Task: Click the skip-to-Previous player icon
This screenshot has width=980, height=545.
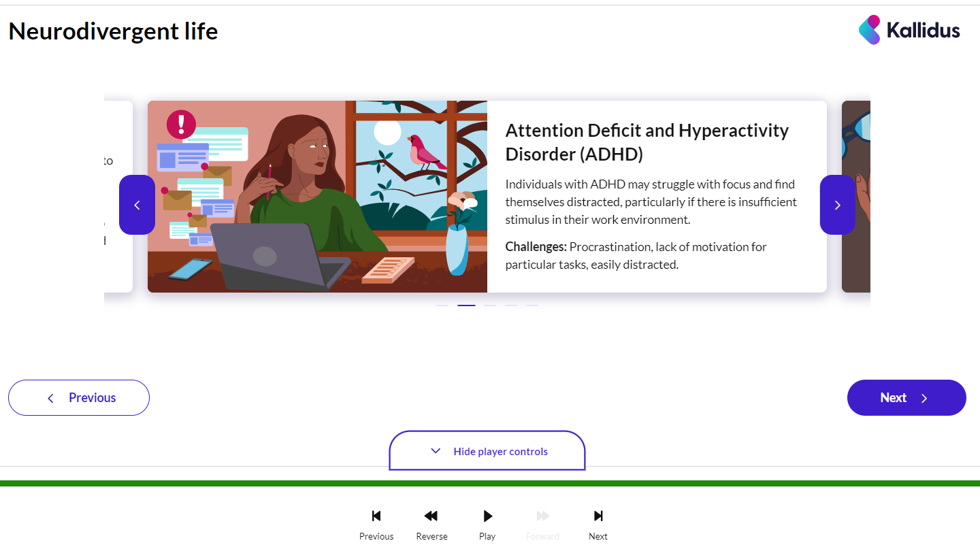Action: tap(376, 516)
